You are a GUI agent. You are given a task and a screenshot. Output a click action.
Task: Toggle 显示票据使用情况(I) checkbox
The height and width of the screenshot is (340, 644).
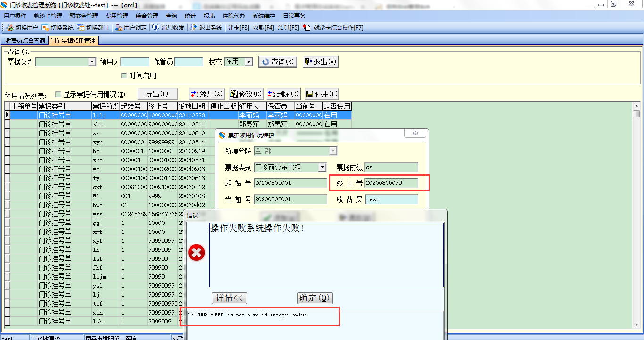(58, 94)
